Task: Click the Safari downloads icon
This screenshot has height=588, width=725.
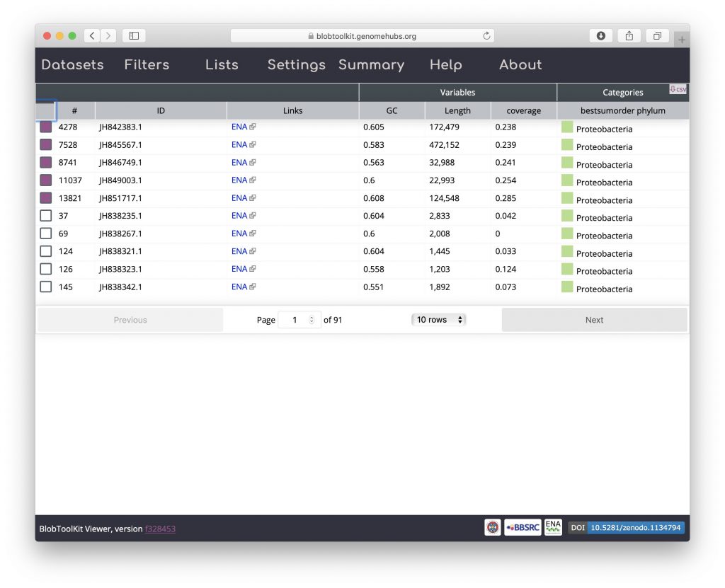Action: [x=600, y=36]
